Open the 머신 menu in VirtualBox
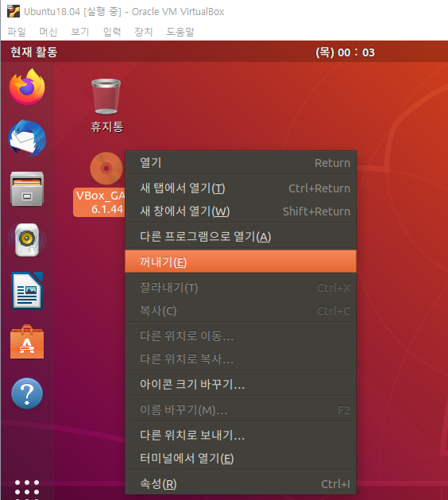448x500 pixels. coord(48,32)
